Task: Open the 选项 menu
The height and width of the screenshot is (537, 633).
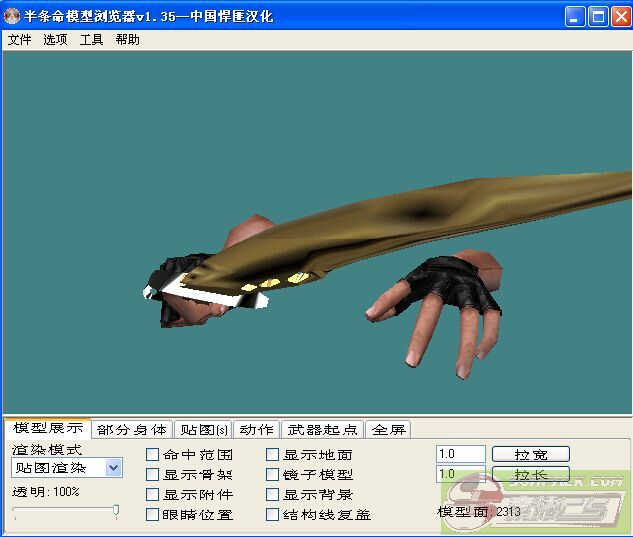Action: [x=55, y=40]
